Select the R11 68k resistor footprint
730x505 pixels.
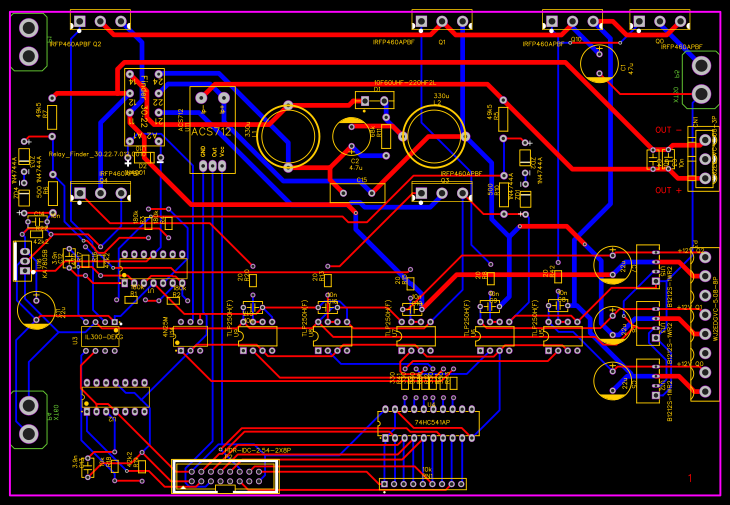coord(385,136)
